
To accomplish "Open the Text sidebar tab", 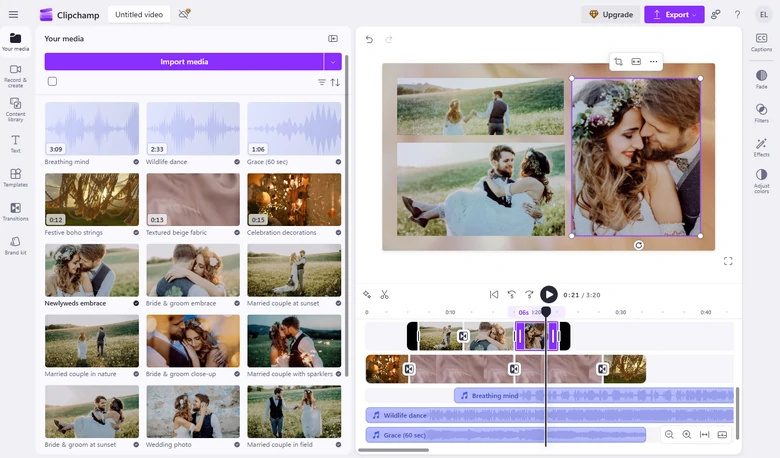I will 15,144.
